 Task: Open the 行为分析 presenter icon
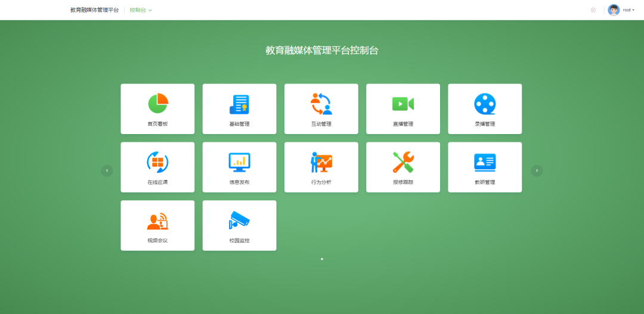click(321, 162)
